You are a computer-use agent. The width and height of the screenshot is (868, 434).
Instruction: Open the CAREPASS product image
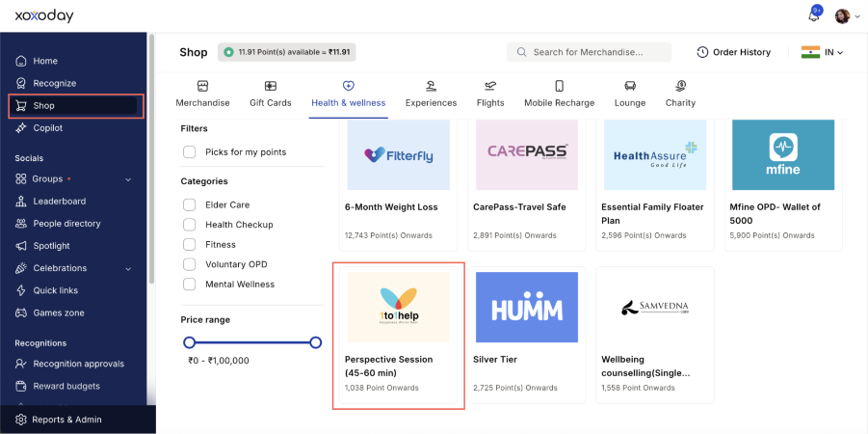pyautogui.click(x=526, y=154)
